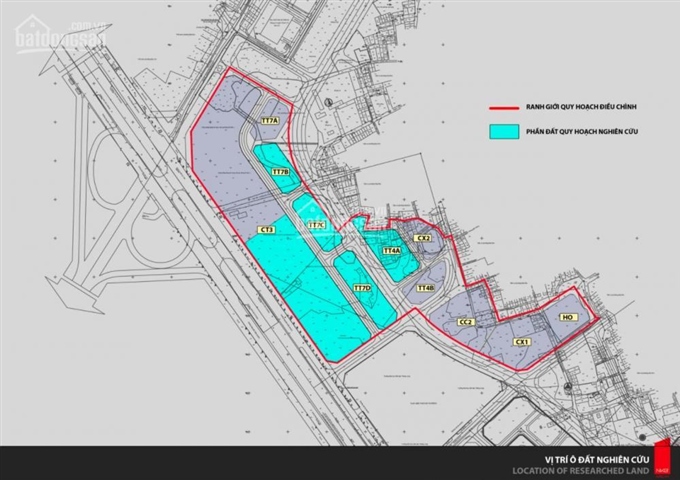Screen dimensions: 680x480
Task: Click the 'PHẦN ĐẤT QUY HOẠCH NGHIÊN CỨU' legend text
Action: point(578,131)
